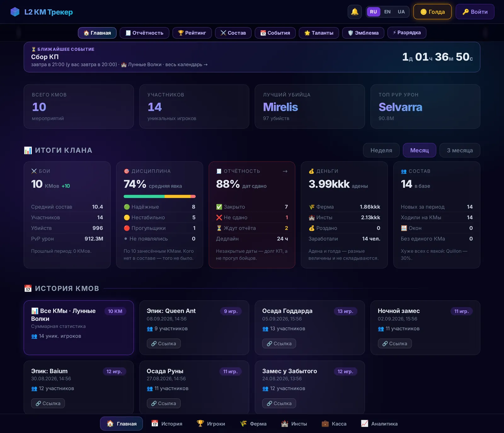Open the Таланты top tab
The image size is (504, 433).
coord(319,33)
